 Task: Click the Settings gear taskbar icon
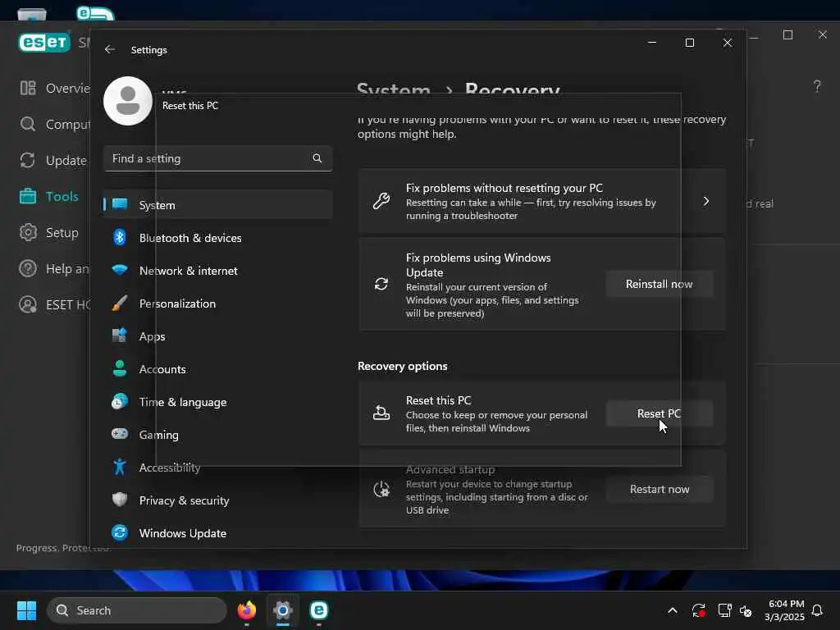[283, 610]
